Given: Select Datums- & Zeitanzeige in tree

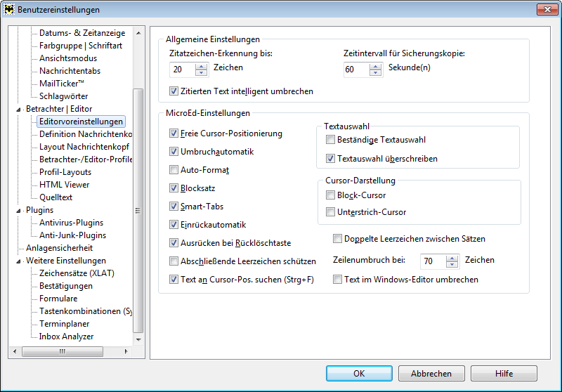Looking at the screenshot, I should 82,33.
